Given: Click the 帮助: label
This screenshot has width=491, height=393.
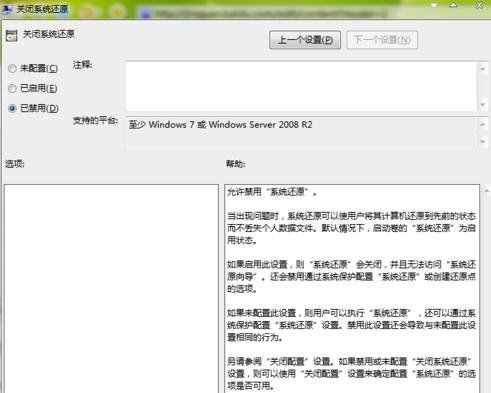Looking at the screenshot, I should point(236,164).
